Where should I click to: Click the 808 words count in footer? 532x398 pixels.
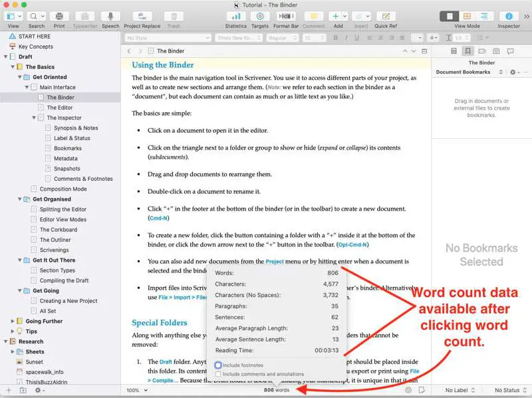click(x=277, y=390)
